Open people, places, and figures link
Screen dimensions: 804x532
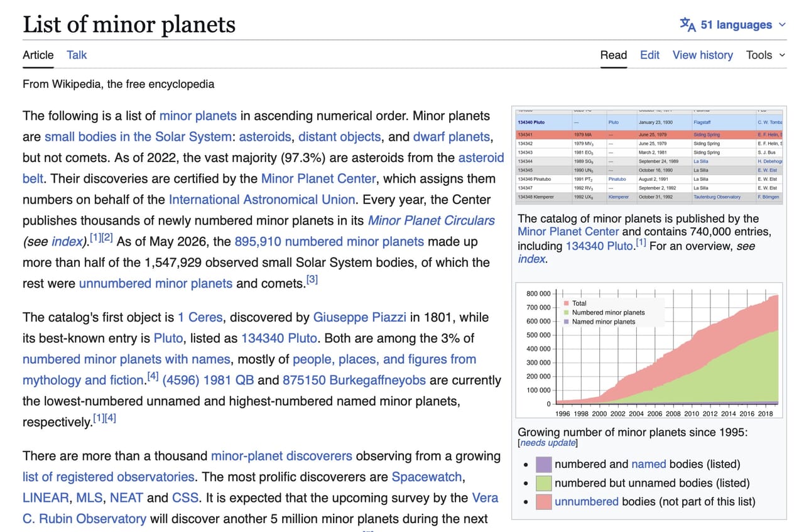tap(384, 359)
